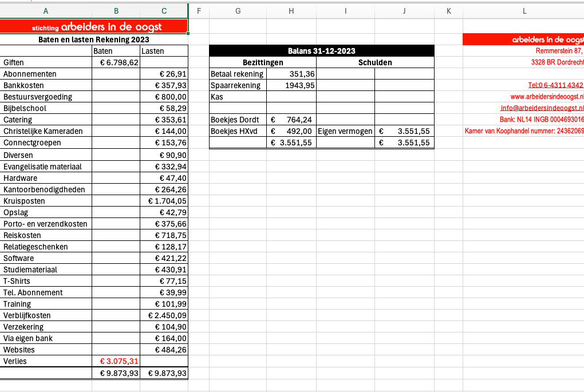
Task: Select the 'stichting arbeiders in de oogst' banner
Action: 94,26
